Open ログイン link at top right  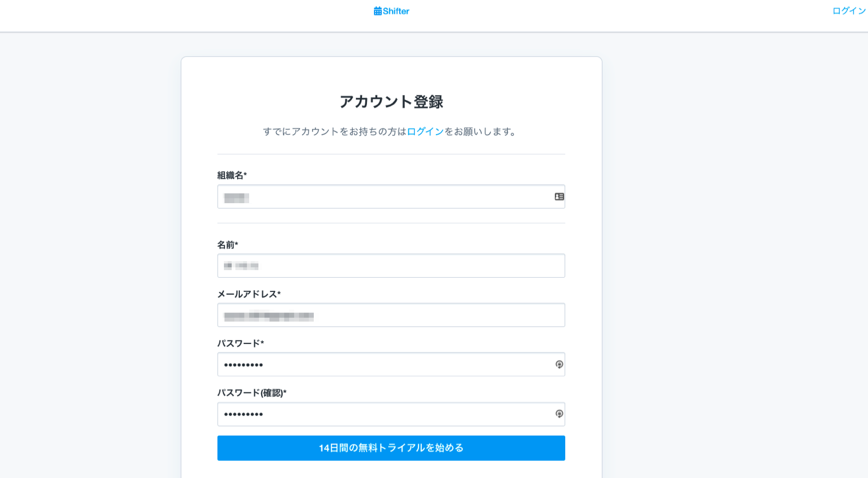850,10
